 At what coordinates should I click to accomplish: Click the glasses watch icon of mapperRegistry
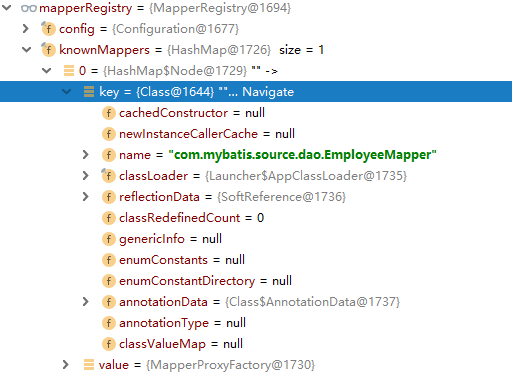click(x=29, y=8)
